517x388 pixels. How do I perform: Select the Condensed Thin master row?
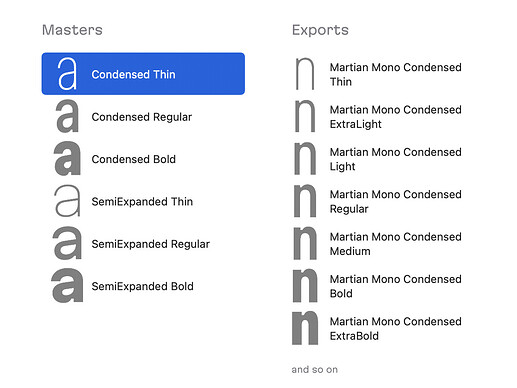tap(143, 74)
